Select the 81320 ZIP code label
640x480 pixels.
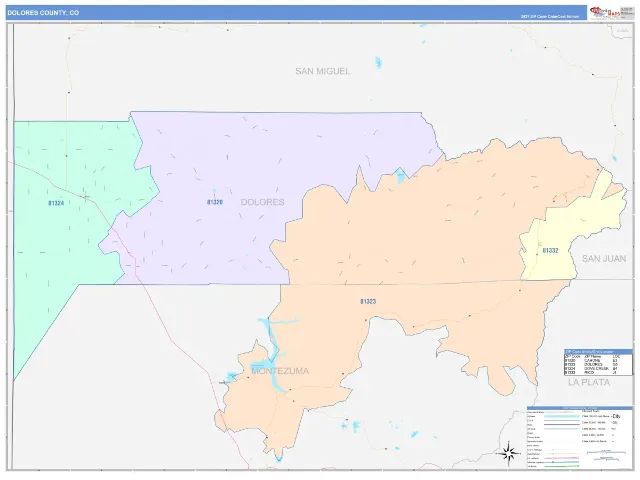[215, 202]
